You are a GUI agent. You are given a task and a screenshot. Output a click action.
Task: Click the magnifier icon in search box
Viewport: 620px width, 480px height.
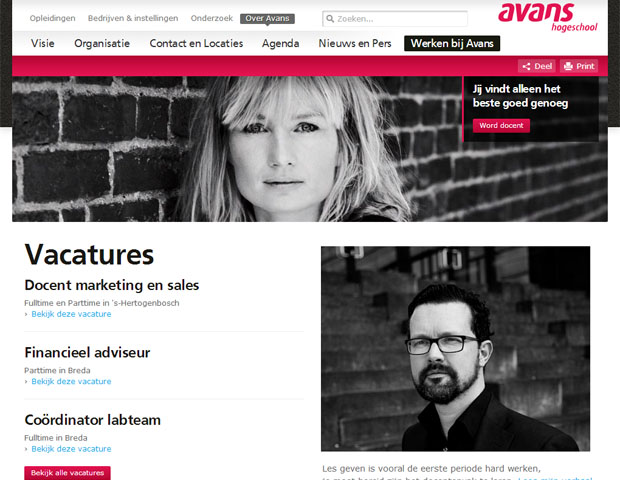tap(330, 19)
